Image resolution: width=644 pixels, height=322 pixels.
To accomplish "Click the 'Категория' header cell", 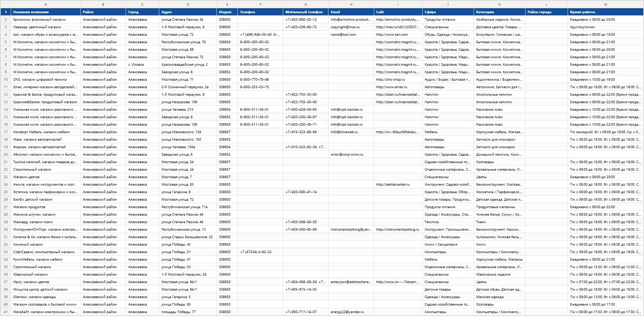I will [499, 12].
